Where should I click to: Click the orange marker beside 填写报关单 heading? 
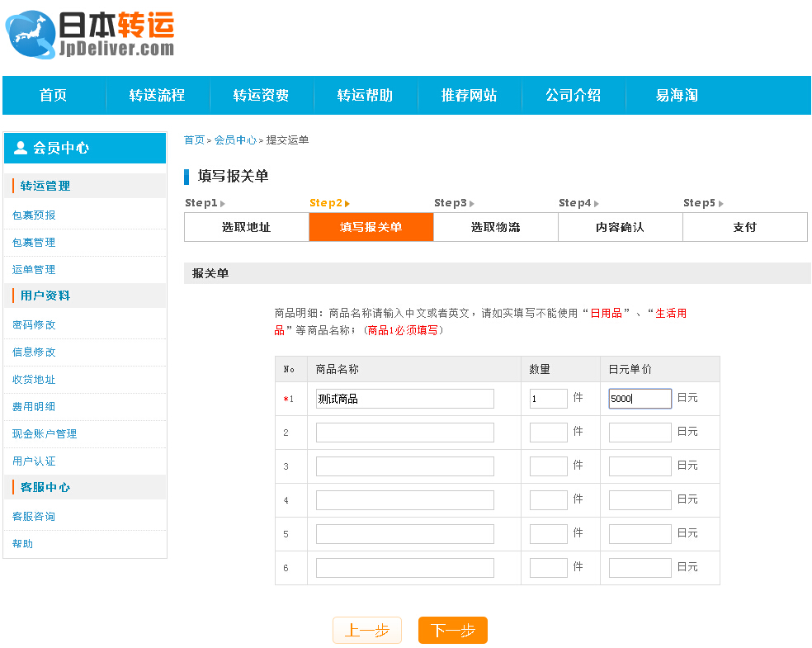pyautogui.click(x=188, y=176)
